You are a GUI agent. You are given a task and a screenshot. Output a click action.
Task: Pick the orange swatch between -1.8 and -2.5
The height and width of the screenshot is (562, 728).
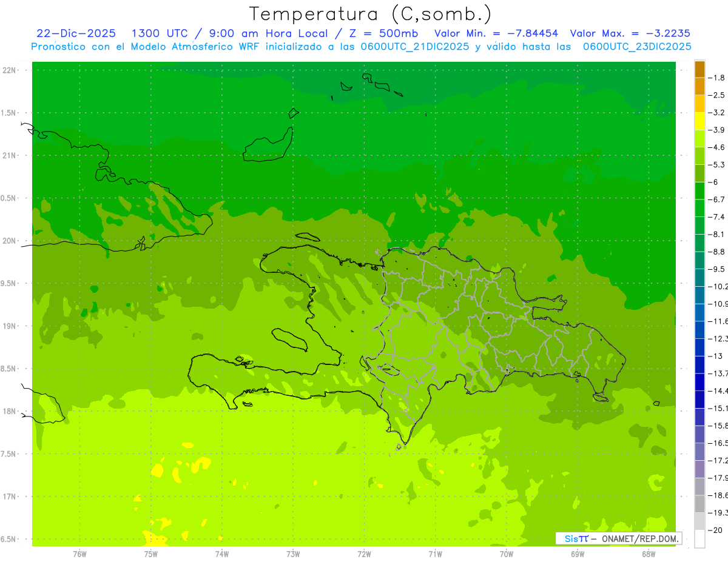tap(699, 87)
